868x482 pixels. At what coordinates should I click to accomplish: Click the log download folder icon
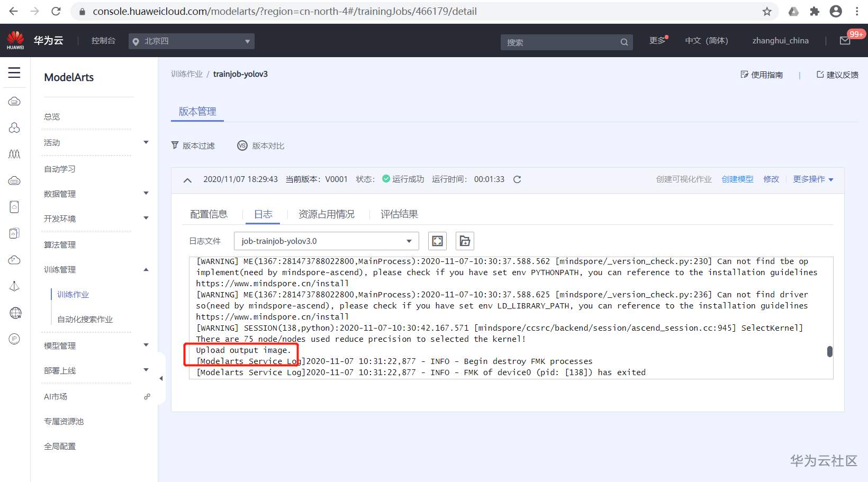coord(465,241)
